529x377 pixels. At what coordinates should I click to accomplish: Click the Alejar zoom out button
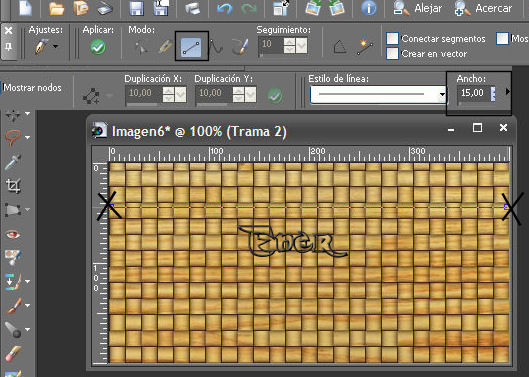tap(418, 8)
